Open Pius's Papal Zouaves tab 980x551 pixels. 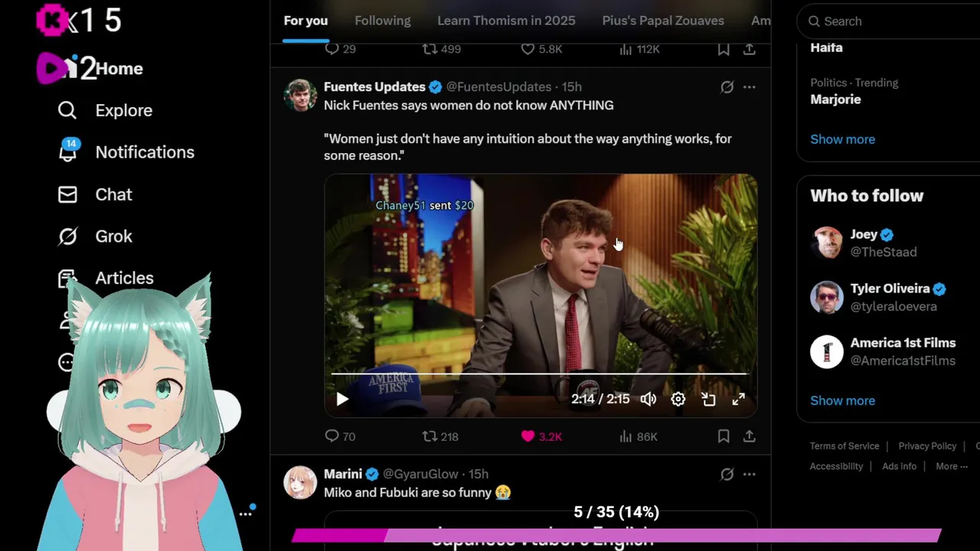click(x=663, y=21)
